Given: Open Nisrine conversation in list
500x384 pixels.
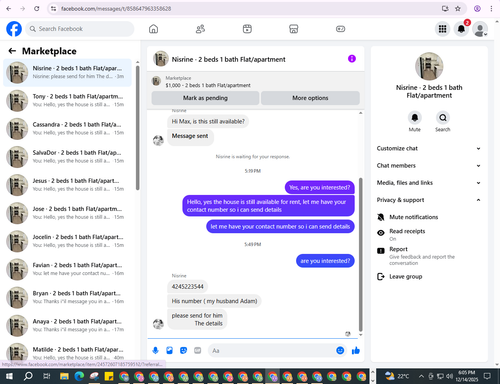Looking at the screenshot, I should [68, 73].
